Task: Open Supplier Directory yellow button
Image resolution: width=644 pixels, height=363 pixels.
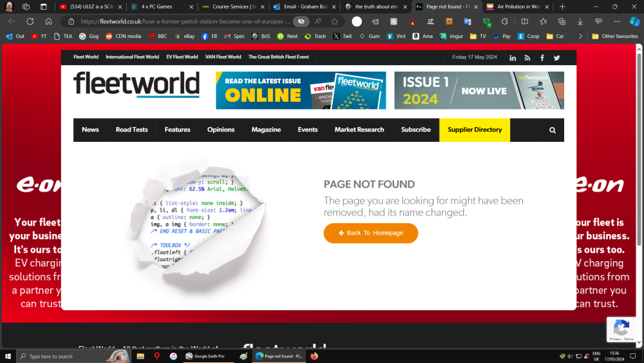Action: pos(475,130)
